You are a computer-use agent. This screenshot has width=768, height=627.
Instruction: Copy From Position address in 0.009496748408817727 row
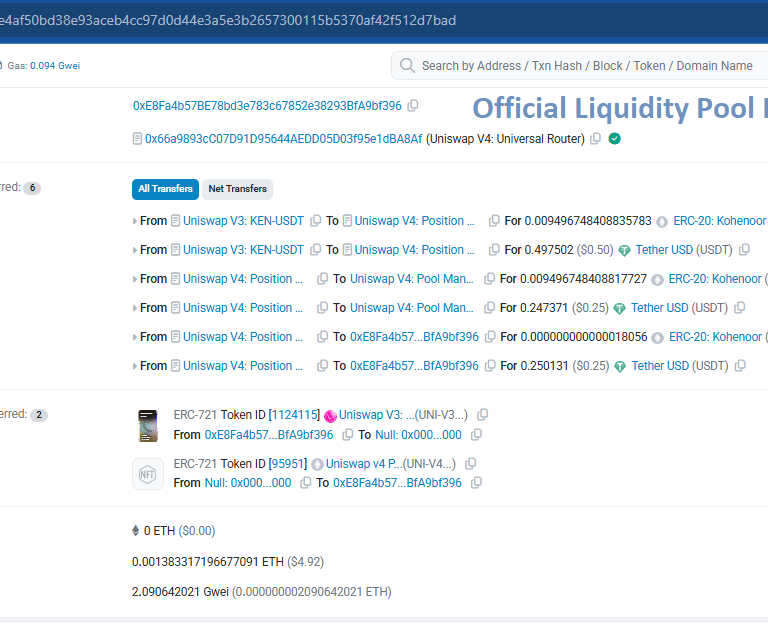[322, 279]
